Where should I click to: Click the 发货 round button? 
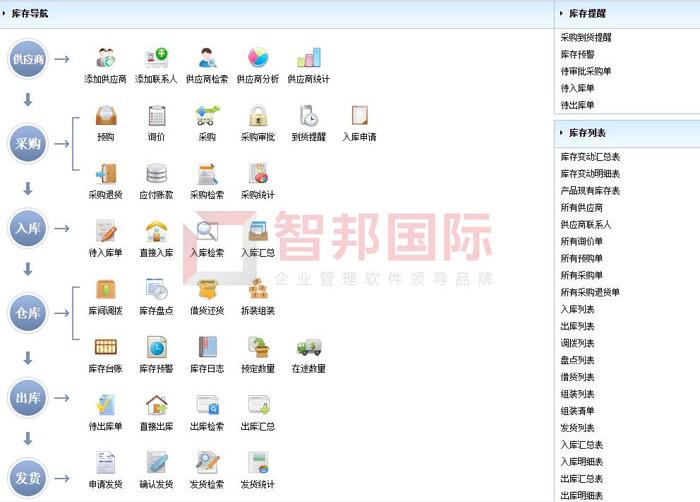28,478
